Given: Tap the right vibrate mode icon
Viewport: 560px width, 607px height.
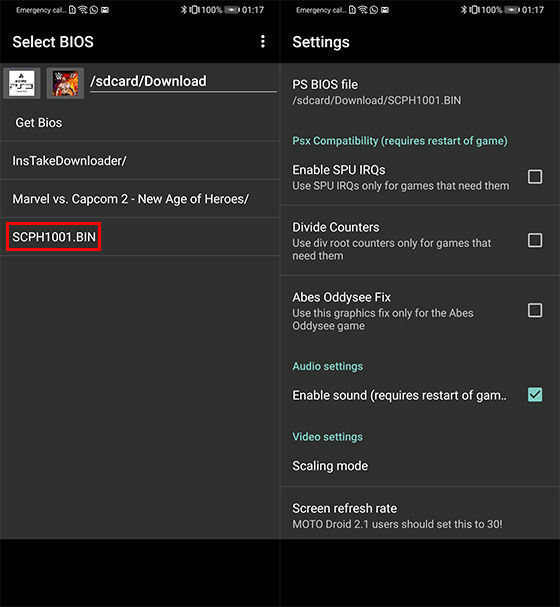Looking at the screenshot, I should (474, 10).
